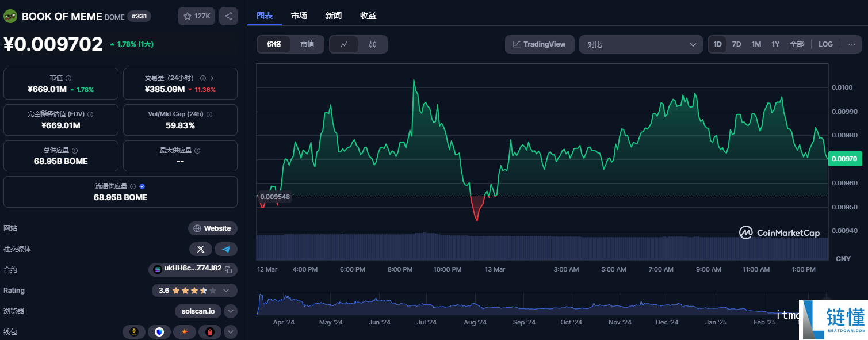
Task: Open more chart options ellipsis
Action: click(x=851, y=44)
